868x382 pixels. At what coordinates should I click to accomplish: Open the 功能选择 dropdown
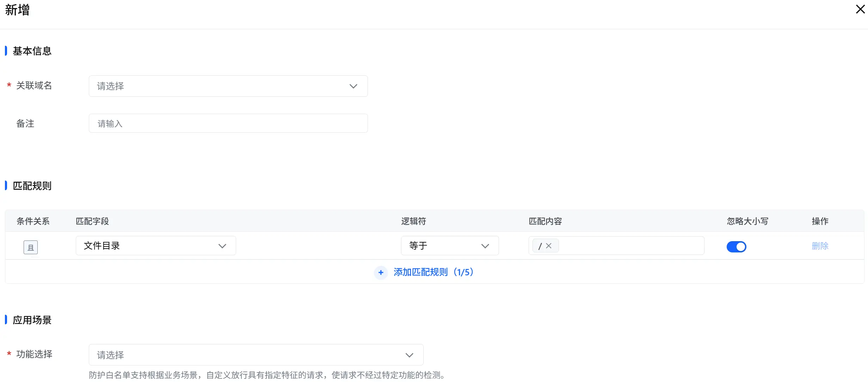(x=256, y=355)
